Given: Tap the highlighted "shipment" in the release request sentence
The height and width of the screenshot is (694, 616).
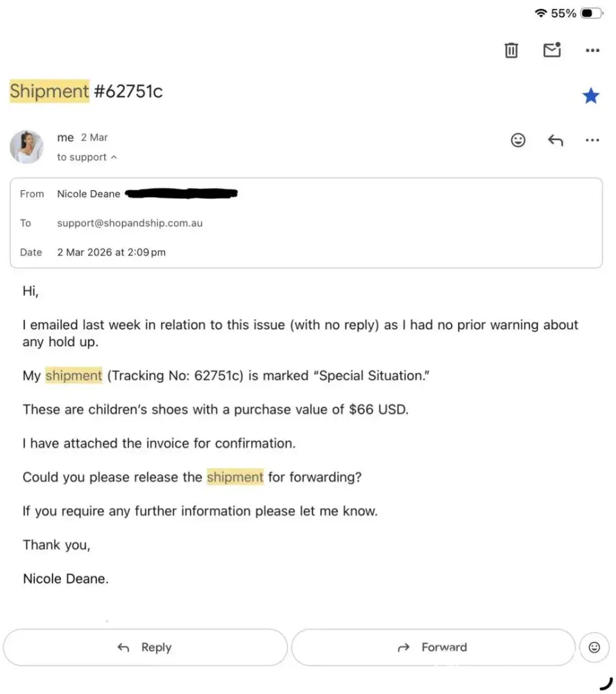Looking at the screenshot, I should tap(235, 477).
